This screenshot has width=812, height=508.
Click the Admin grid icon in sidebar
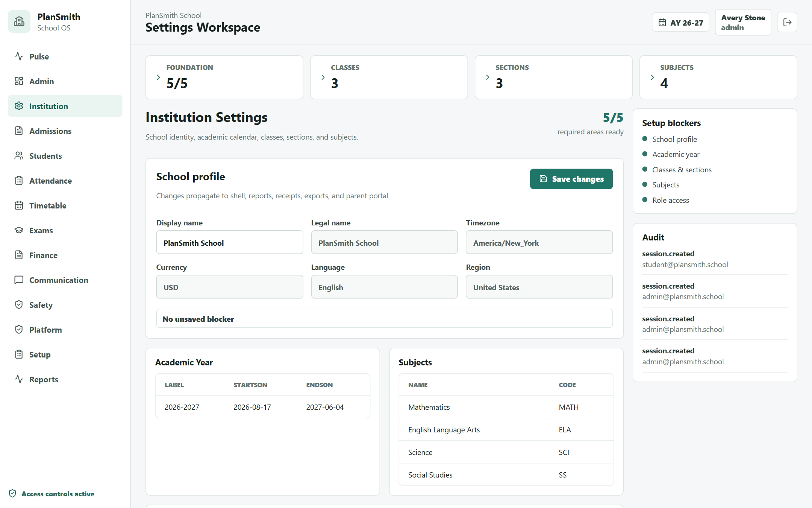pyautogui.click(x=19, y=81)
